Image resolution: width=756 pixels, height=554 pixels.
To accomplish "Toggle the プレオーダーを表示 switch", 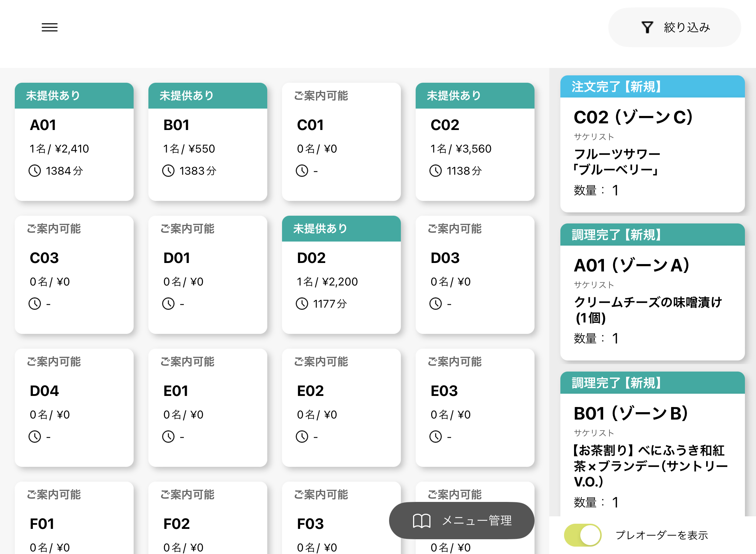I will point(583,535).
